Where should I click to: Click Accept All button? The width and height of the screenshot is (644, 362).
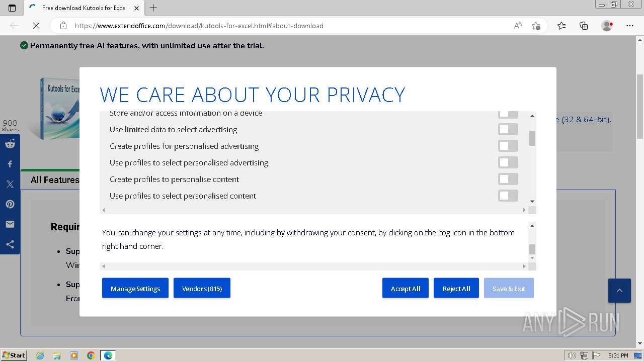point(406,288)
